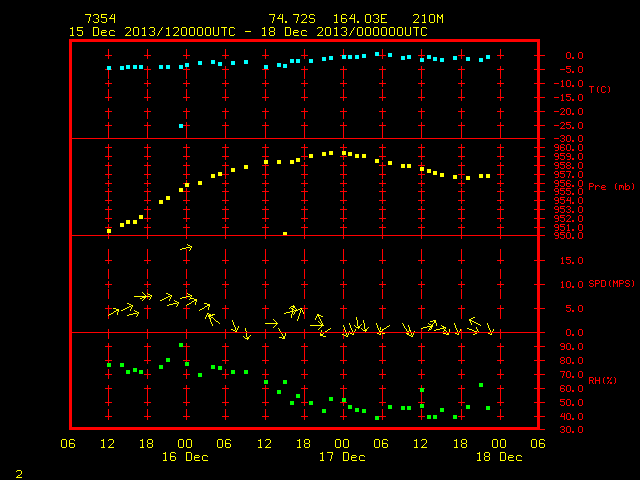
Task: Click the date range title line
Action: tap(248, 32)
